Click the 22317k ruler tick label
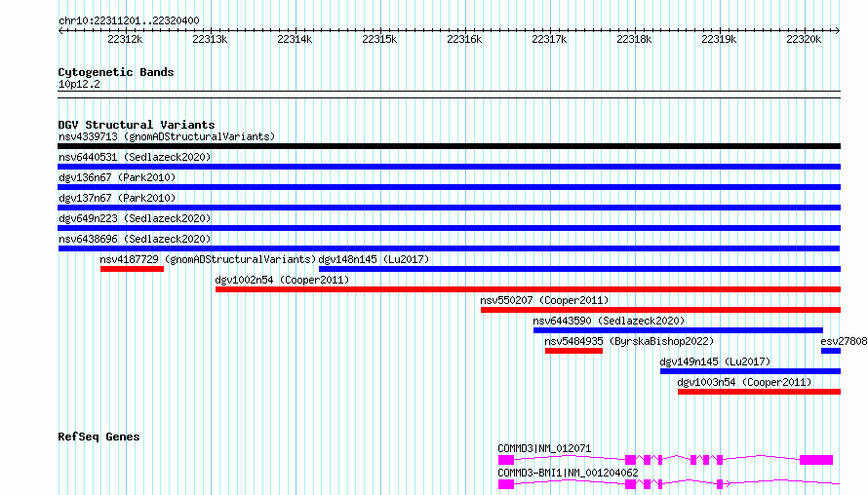The width and height of the screenshot is (868, 495). pos(549,39)
